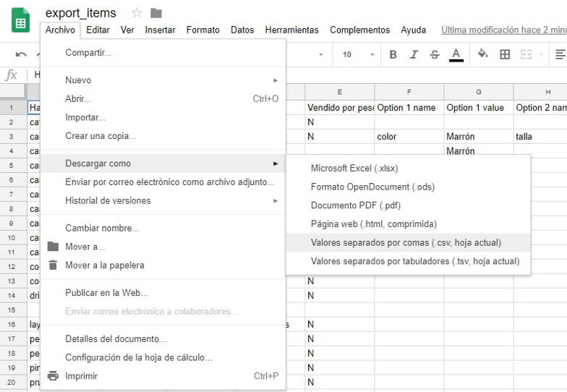Click the 'Option 1 value' header cell

coord(479,107)
